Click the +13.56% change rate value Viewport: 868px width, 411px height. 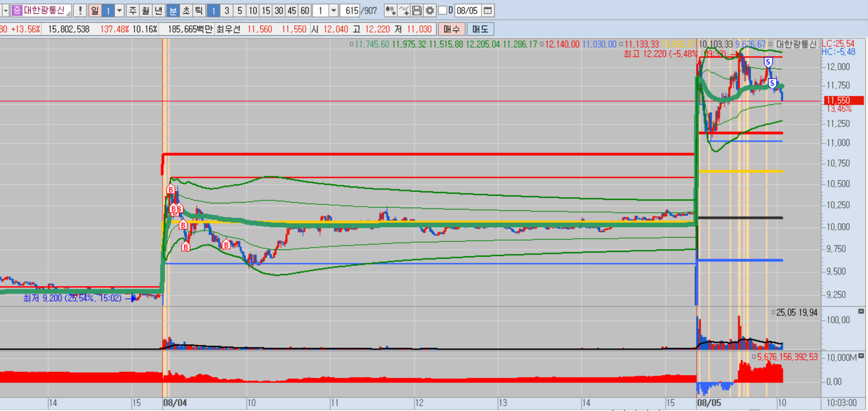26,29
